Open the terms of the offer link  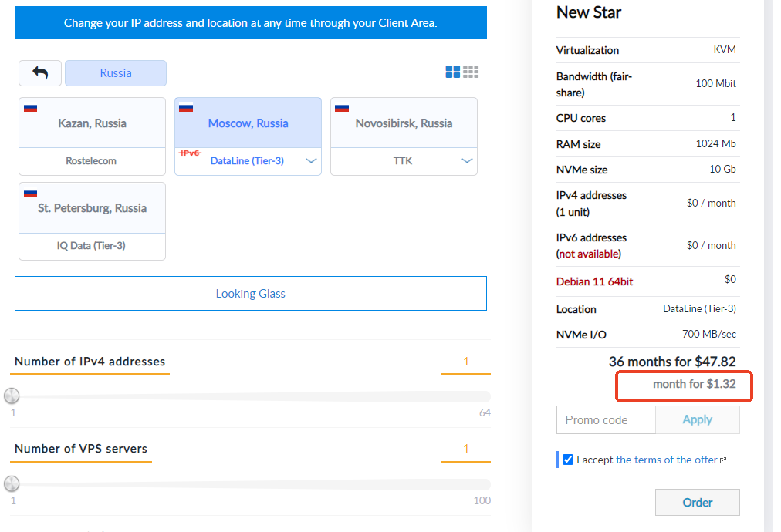tap(666, 460)
